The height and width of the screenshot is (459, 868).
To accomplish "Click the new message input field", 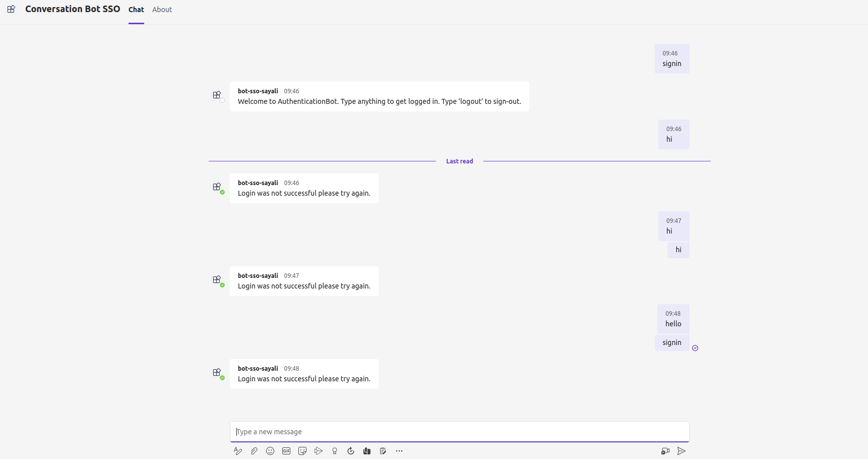I will [x=459, y=431].
